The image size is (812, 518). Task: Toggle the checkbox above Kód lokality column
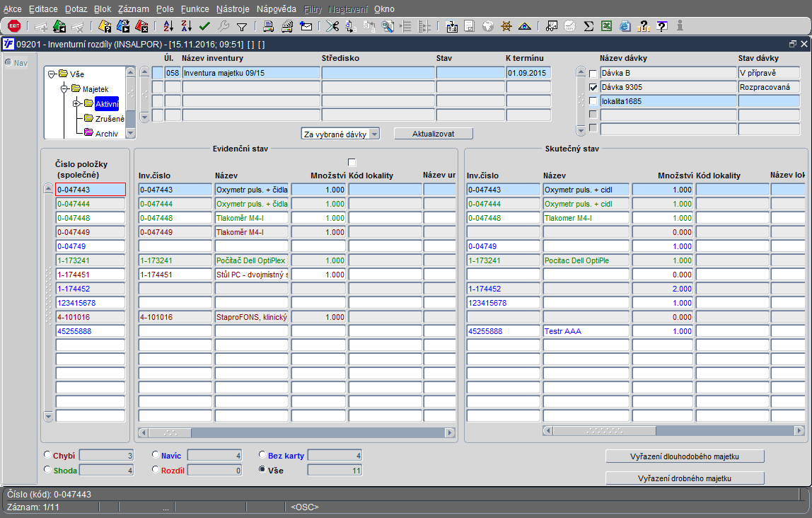click(352, 163)
